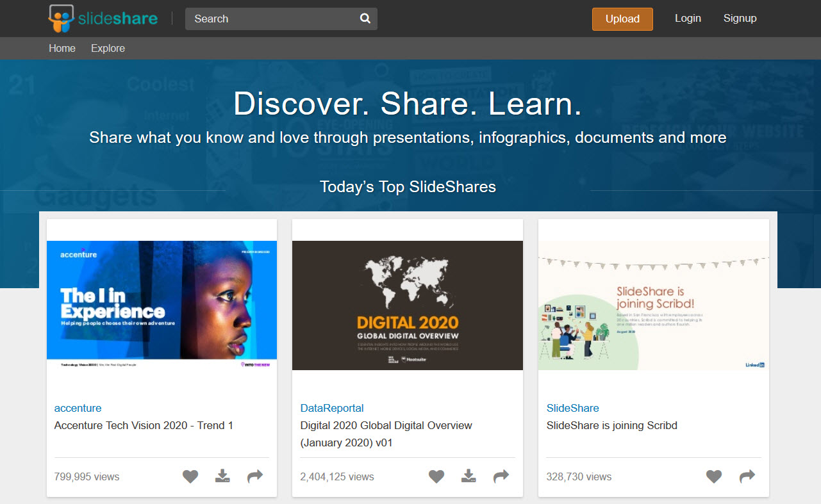Click the SlideShare logo

(x=103, y=19)
